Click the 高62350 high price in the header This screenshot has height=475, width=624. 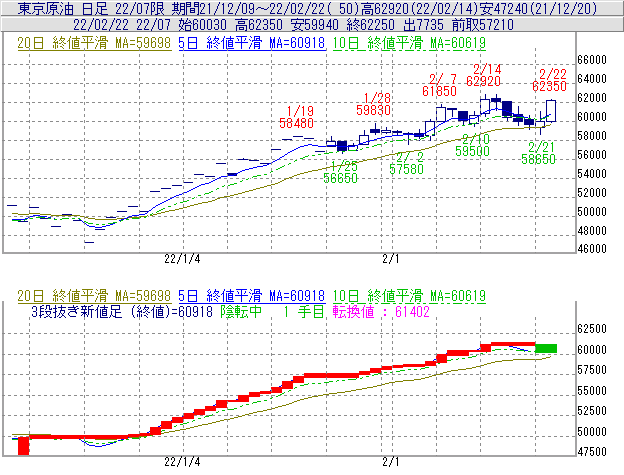[x=259, y=25]
